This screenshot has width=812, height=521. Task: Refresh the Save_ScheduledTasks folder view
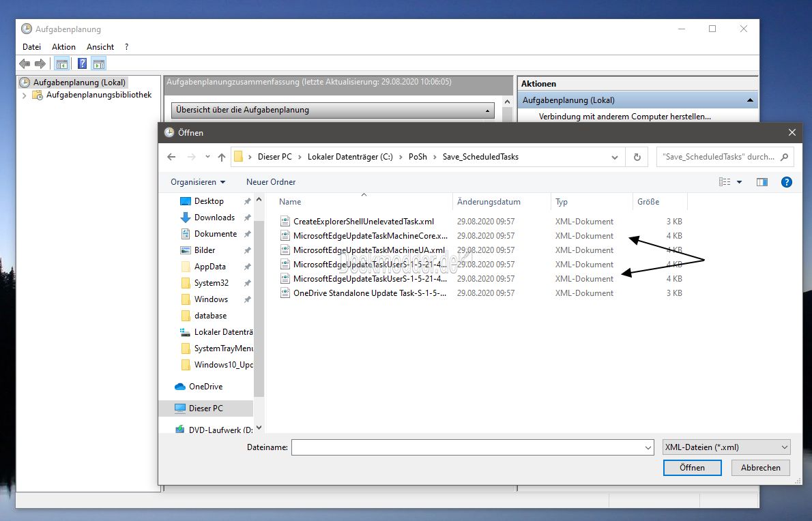(637, 157)
